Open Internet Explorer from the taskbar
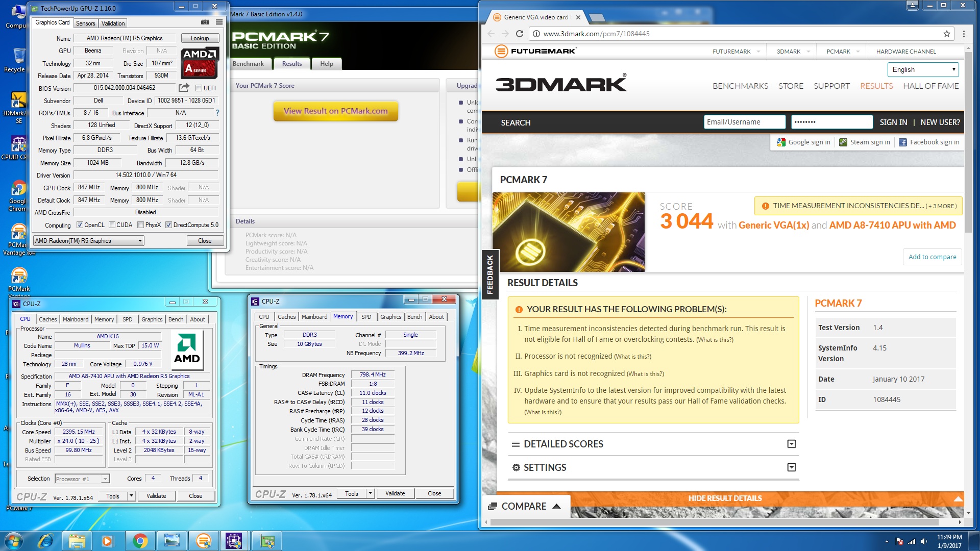Screen dimensions: 980x551 point(45,541)
